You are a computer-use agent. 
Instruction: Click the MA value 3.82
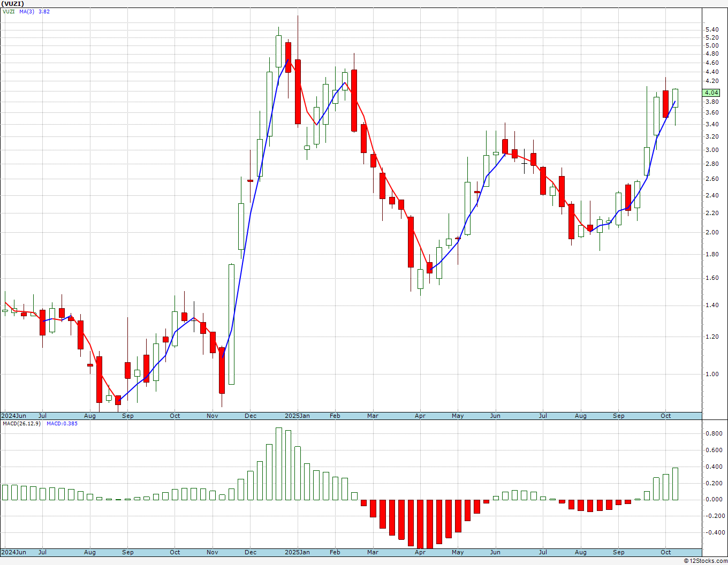pyautogui.click(x=44, y=11)
